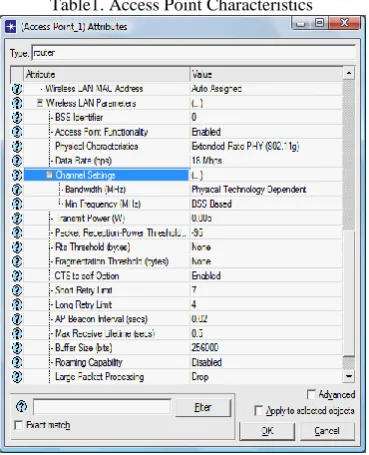The height and width of the screenshot is (455, 369).
Task: Enable the Advanced checkbox
Action: click(311, 395)
